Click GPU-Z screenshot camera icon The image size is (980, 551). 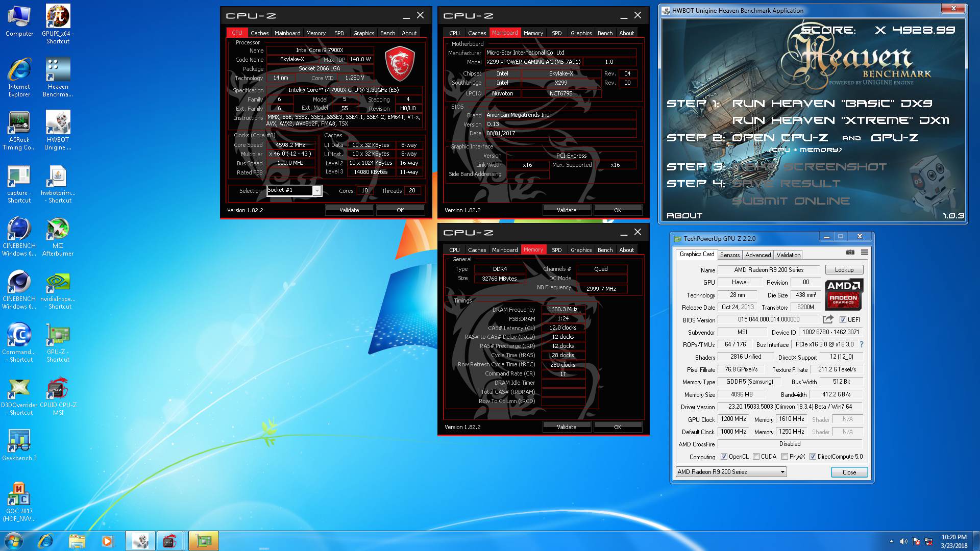pos(850,252)
